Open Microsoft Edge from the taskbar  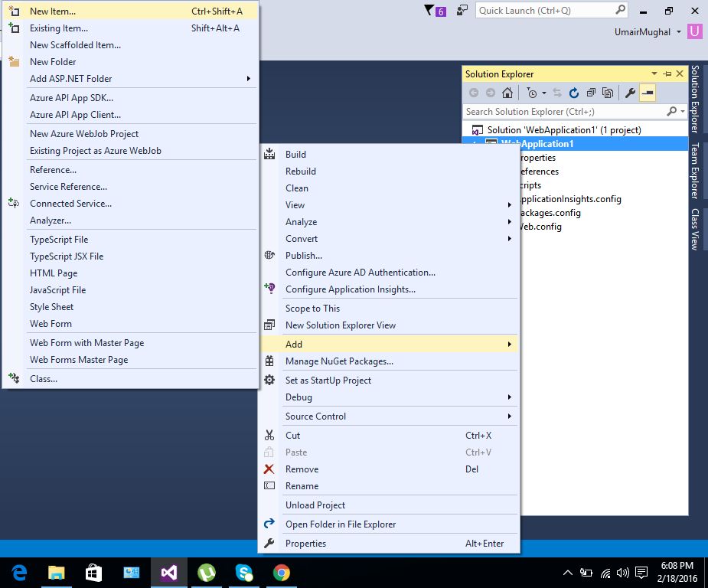click(19, 573)
